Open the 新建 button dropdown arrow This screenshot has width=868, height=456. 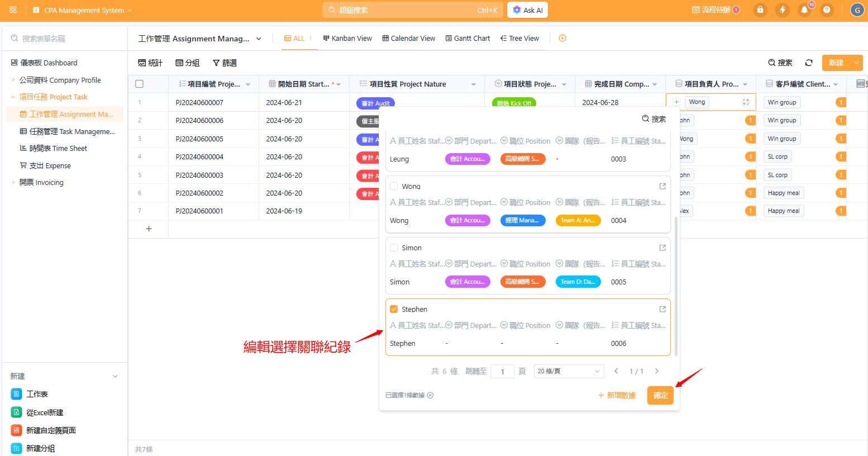pos(856,63)
